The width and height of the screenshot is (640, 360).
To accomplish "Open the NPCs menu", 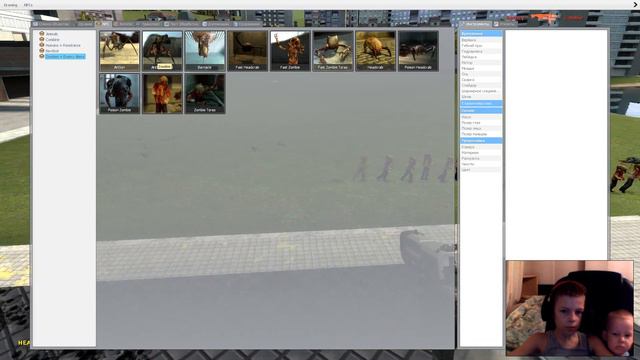I will tap(28, 5).
